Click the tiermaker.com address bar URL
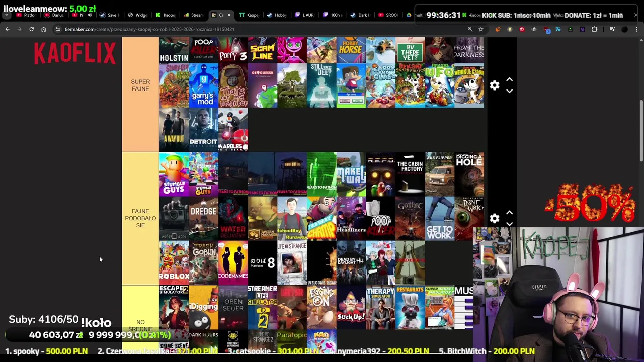Screen dimensions: 644x362 click(149, 29)
